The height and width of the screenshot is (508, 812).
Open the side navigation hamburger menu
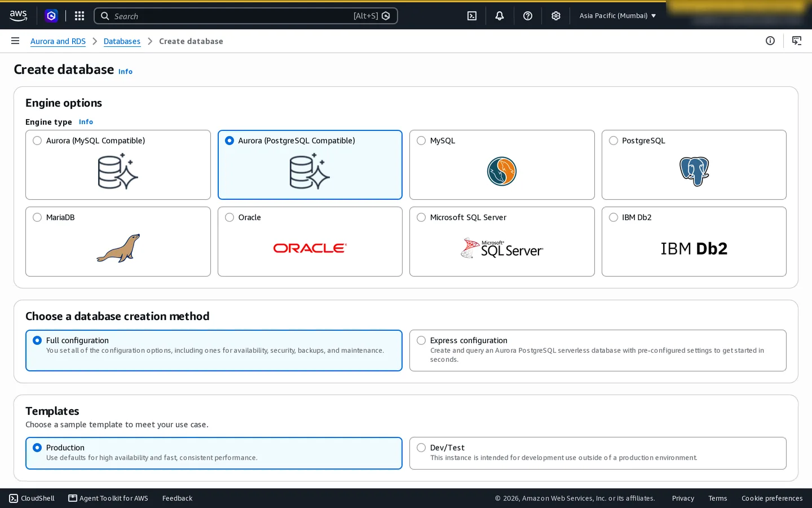(15, 41)
